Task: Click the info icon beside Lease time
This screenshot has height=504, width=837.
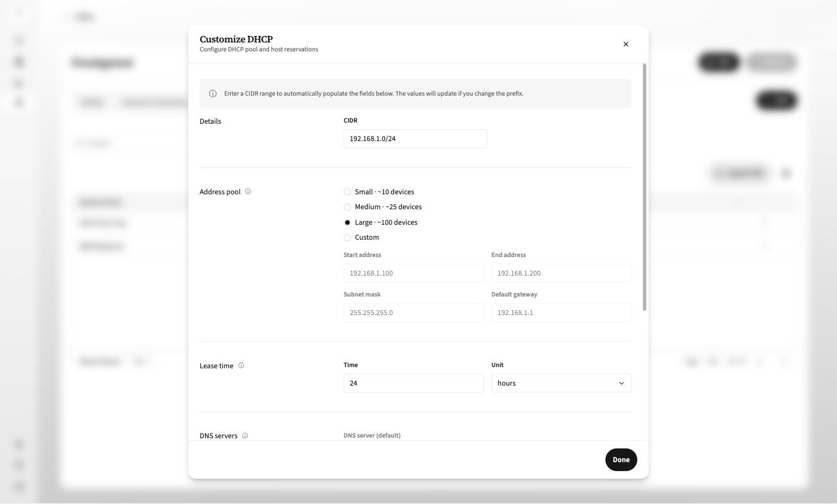Action: pos(242,365)
